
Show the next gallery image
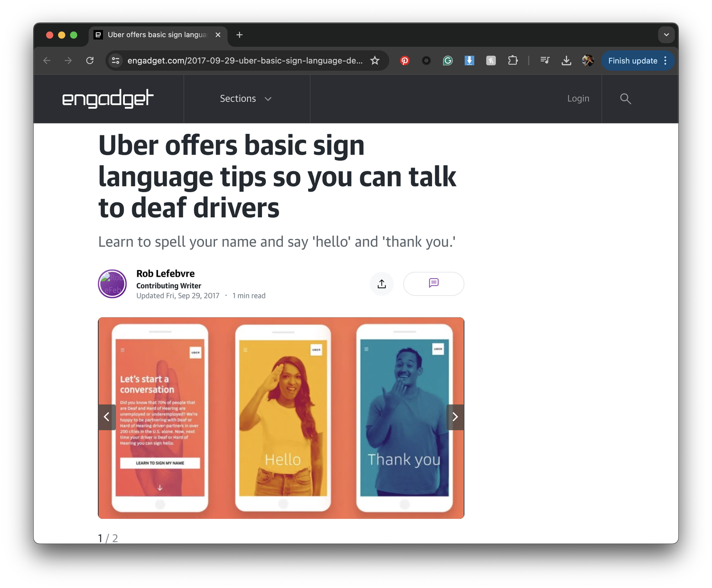click(455, 417)
